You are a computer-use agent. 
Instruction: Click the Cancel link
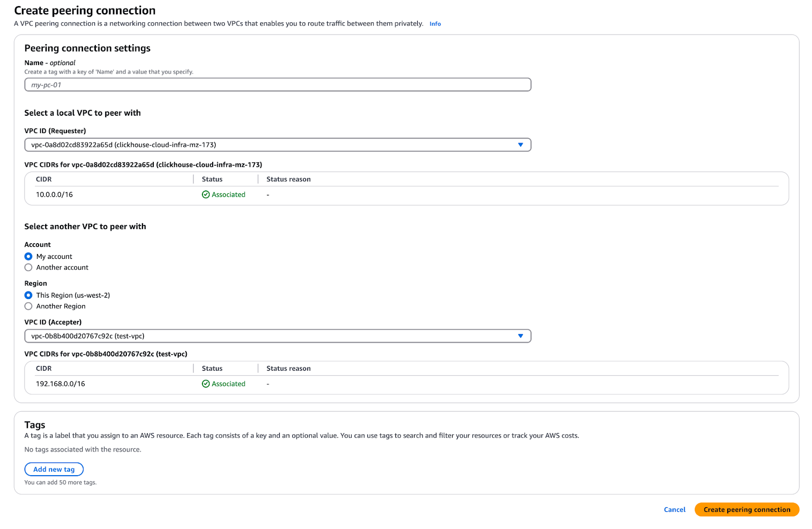coord(674,510)
